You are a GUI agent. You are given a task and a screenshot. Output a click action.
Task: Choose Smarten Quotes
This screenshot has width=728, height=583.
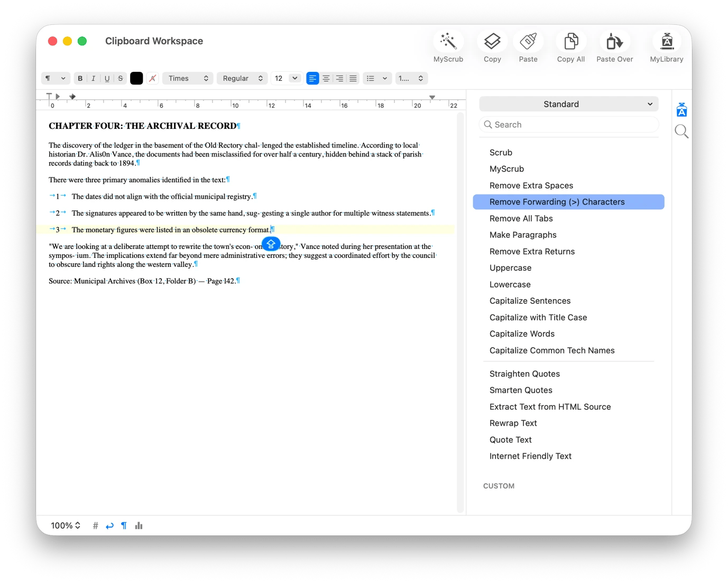coord(569,390)
